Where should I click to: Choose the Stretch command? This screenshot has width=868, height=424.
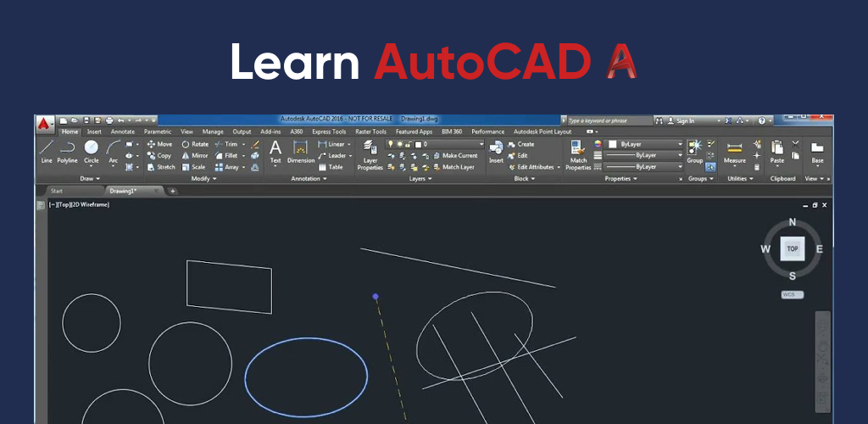point(161,166)
